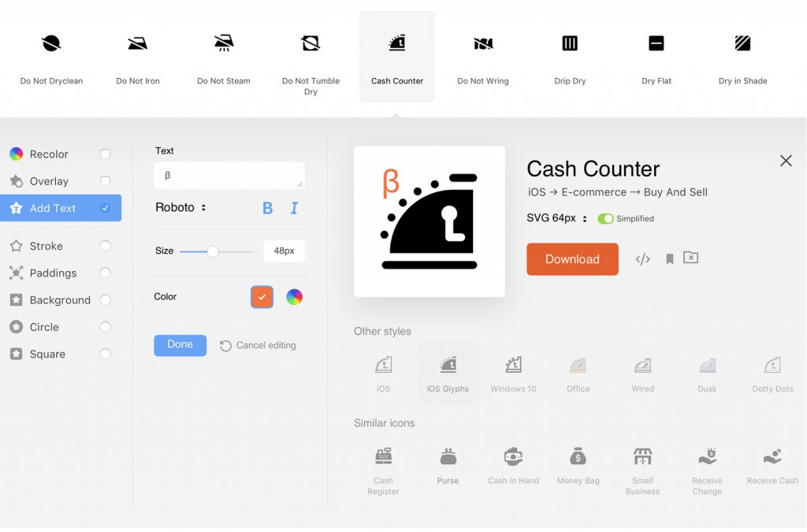Toggle the Stroke option on
Viewport: 807px width, 532px height.
pyautogui.click(x=105, y=246)
